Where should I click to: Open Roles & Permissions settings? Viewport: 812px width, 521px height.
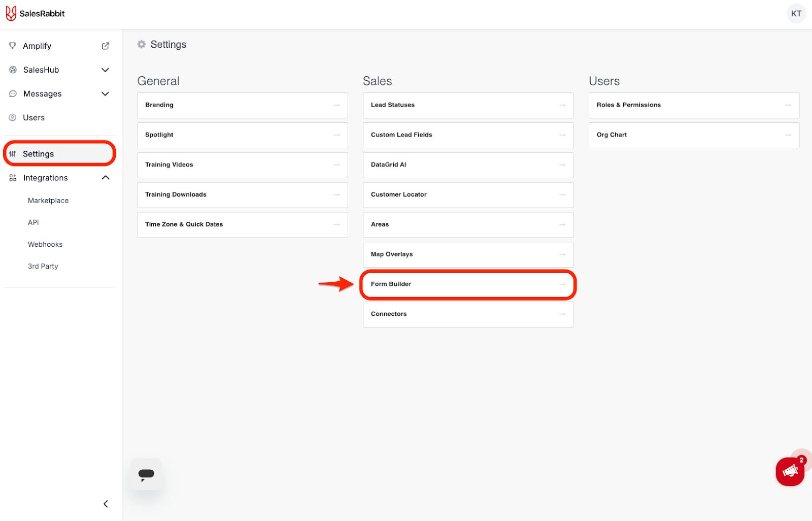693,105
